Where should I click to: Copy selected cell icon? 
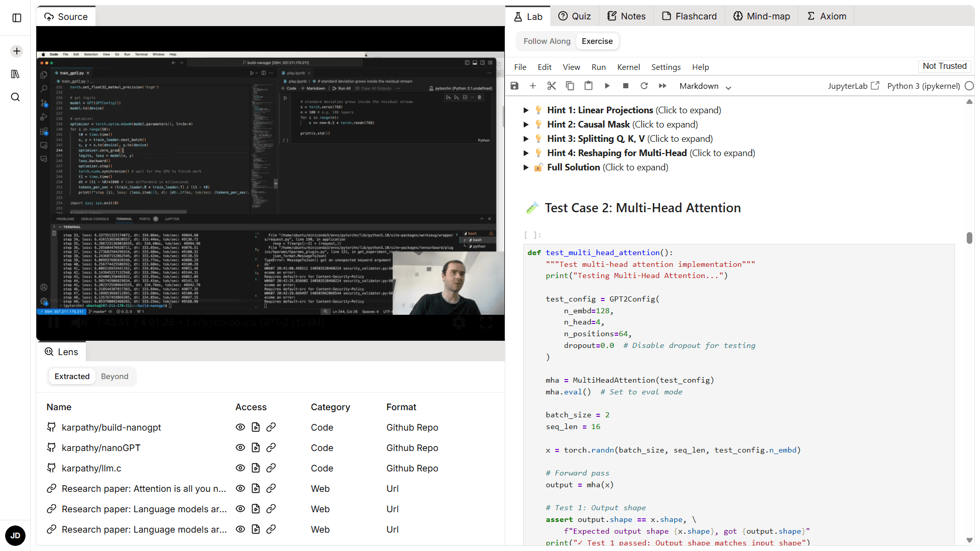(x=570, y=86)
